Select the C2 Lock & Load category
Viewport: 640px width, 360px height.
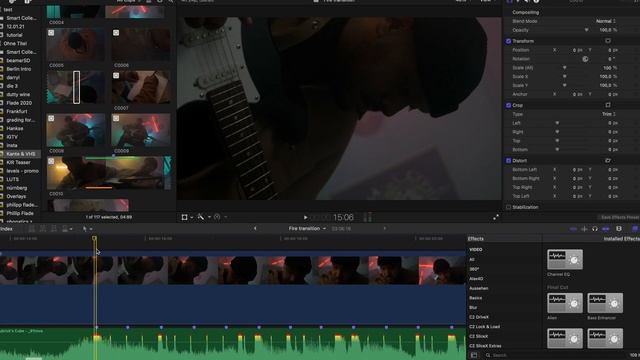click(484, 327)
